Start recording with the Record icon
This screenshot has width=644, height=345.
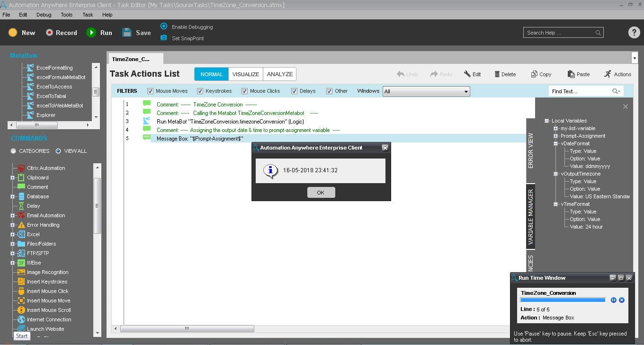(x=49, y=33)
